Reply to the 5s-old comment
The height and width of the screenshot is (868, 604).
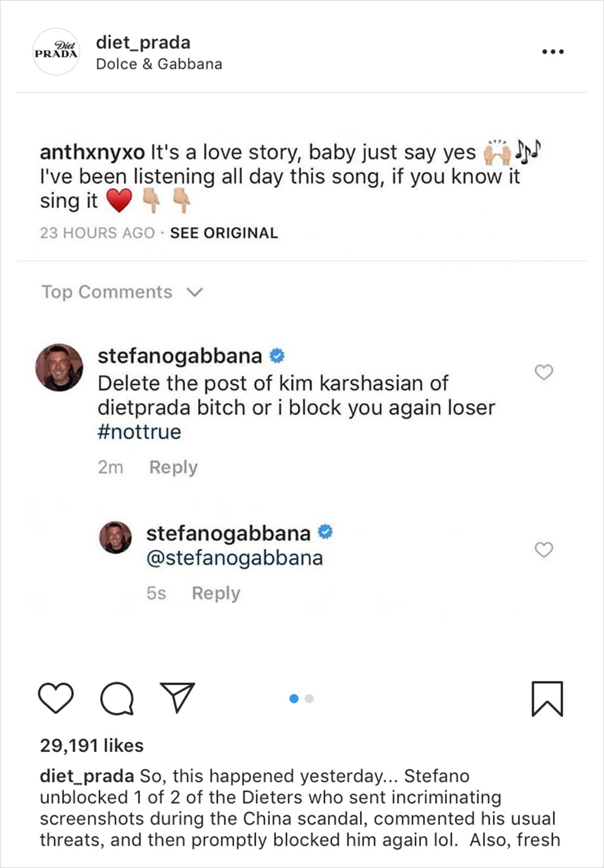pyautogui.click(x=216, y=593)
